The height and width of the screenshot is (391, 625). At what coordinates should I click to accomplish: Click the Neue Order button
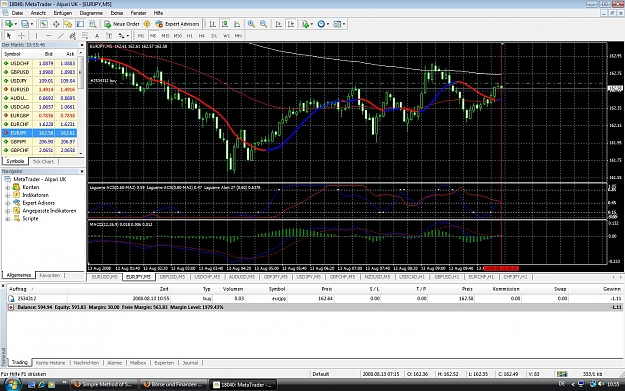pos(122,24)
